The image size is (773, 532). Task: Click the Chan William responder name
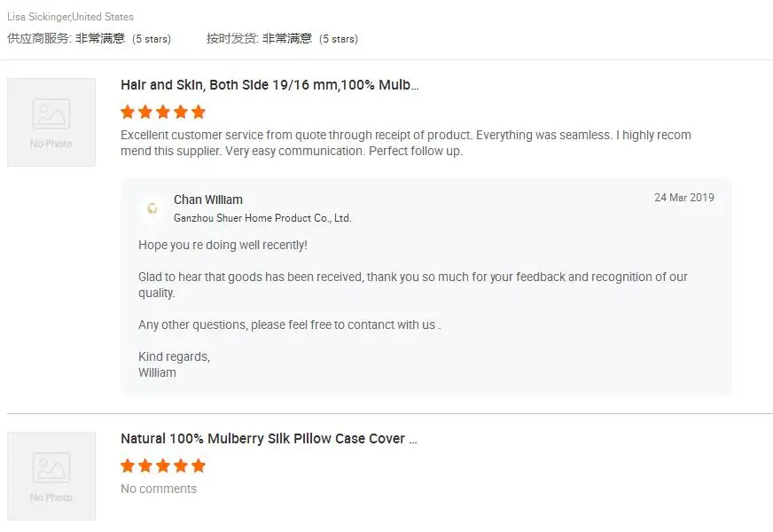pyautogui.click(x=208, y=199)
